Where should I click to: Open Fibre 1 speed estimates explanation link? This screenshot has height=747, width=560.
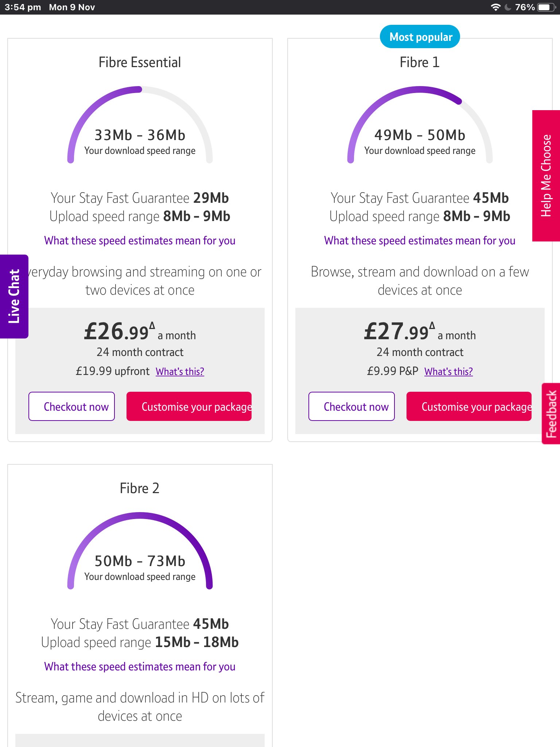click(420, 241)
